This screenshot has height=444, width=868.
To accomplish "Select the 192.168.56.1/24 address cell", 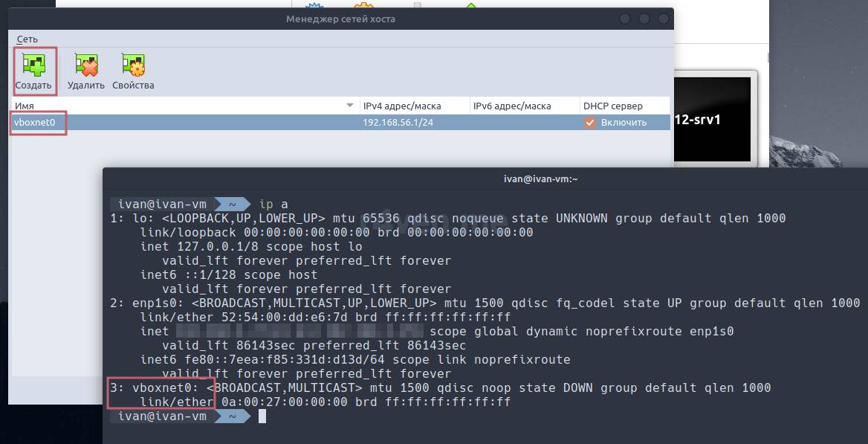I will [398, 123].
